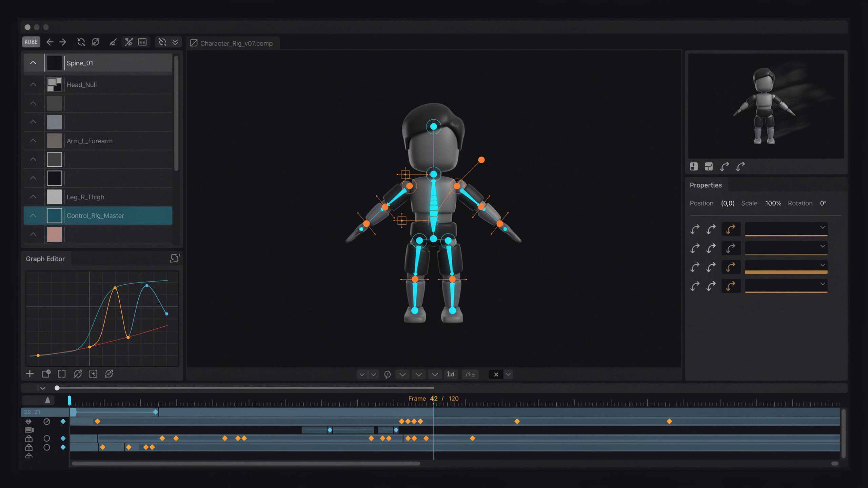Select the Arm_L_Forearm layer
This screenshot has height=488, width=868.
point(98,141)
